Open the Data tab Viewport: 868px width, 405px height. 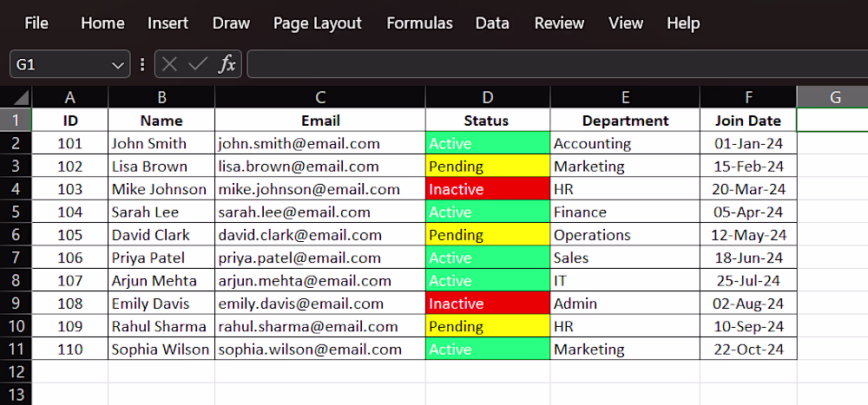coord(493,23)
